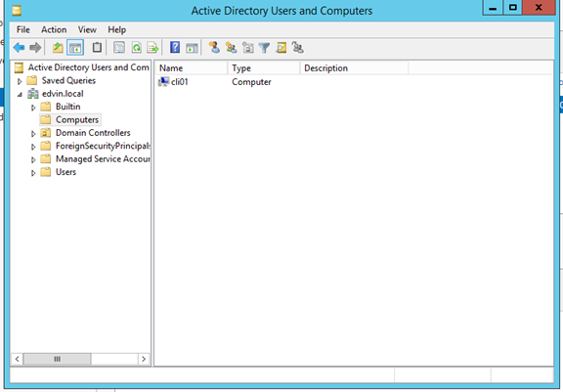Image resolution: width=563 pixels, height=392 pixels.
Task: Click the Back arrow toolbar icon
Action: coord(19,47)
